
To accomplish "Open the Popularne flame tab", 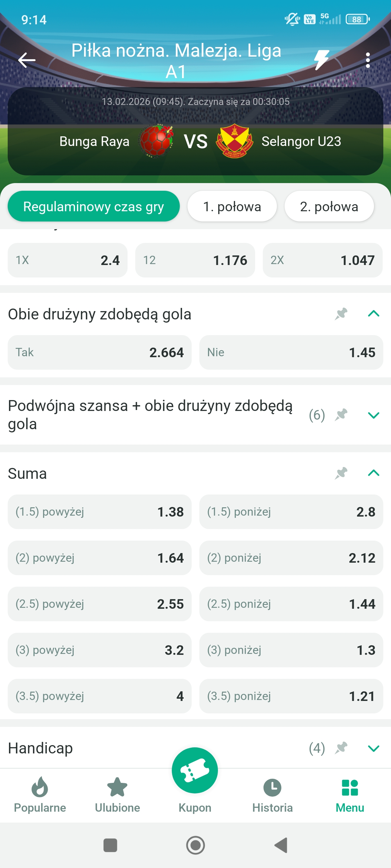I will (x=40, y=794).
